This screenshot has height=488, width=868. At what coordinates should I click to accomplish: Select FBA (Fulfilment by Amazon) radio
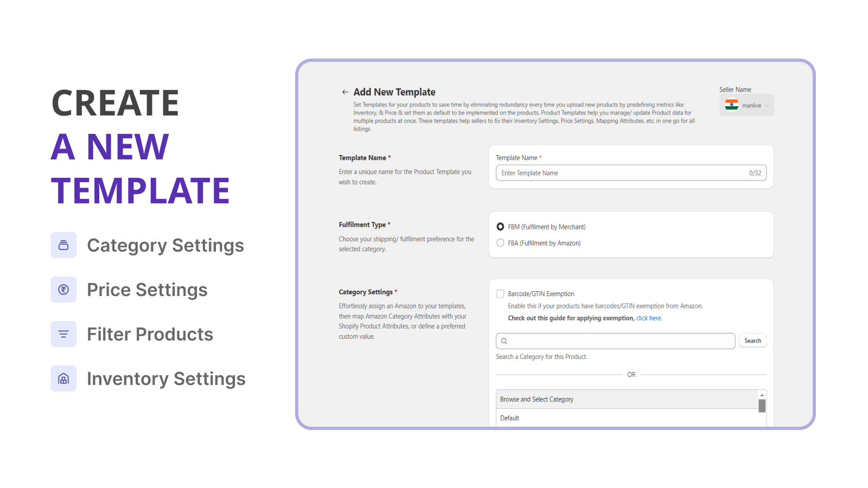[500, 243]
